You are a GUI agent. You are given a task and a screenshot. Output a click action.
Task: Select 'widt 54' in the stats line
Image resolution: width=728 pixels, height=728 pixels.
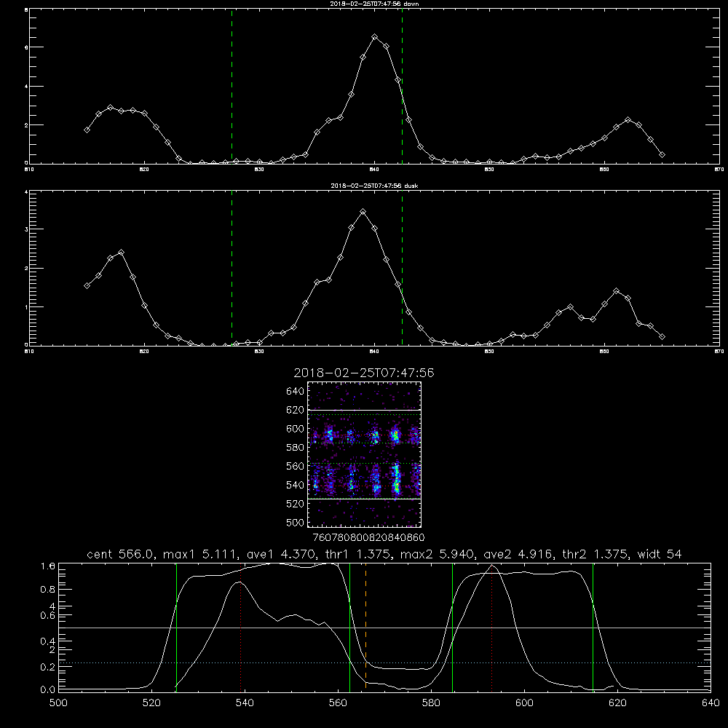point(660,554)
